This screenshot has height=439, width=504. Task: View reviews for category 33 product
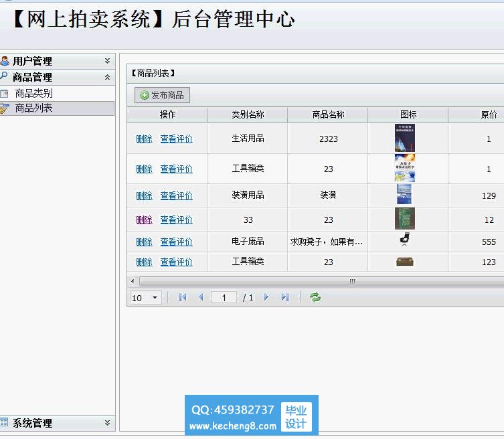coord(177,219)
